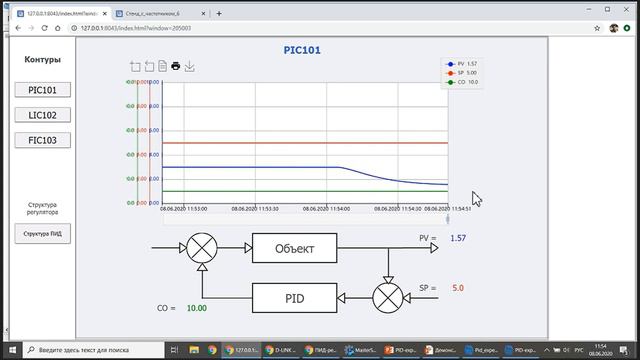Image resolution: width=640 pixels, height=360 pixels.
Task: Click the Windows taskbar search box
Action: point(93,350)
